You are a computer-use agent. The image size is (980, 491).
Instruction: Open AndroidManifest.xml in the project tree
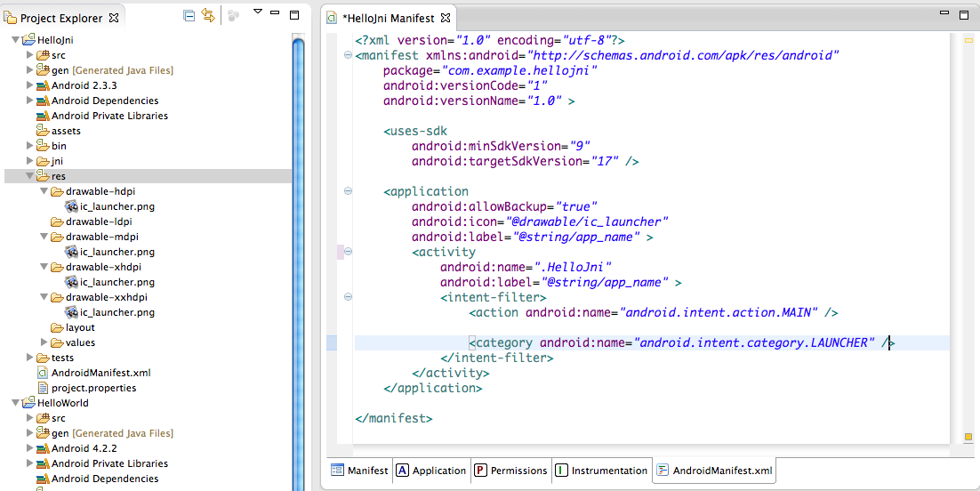pyautogui.click(x=100, y=373)
